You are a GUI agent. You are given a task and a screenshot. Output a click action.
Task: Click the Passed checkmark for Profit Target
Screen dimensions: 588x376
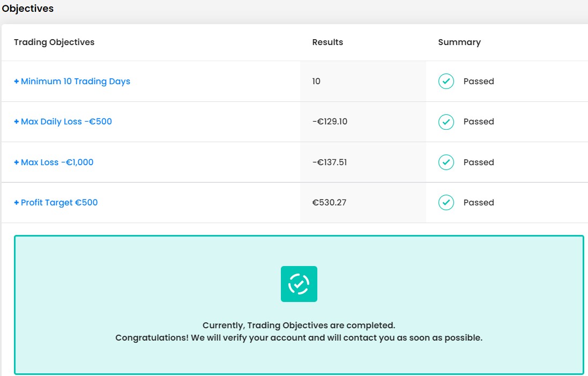pyautogui.click(x=445, y=202)
